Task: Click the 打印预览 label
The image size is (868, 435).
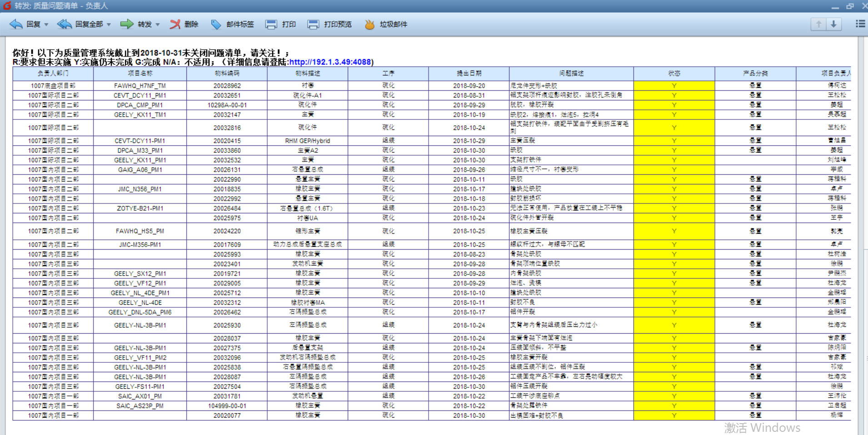Action: (338, 25)
